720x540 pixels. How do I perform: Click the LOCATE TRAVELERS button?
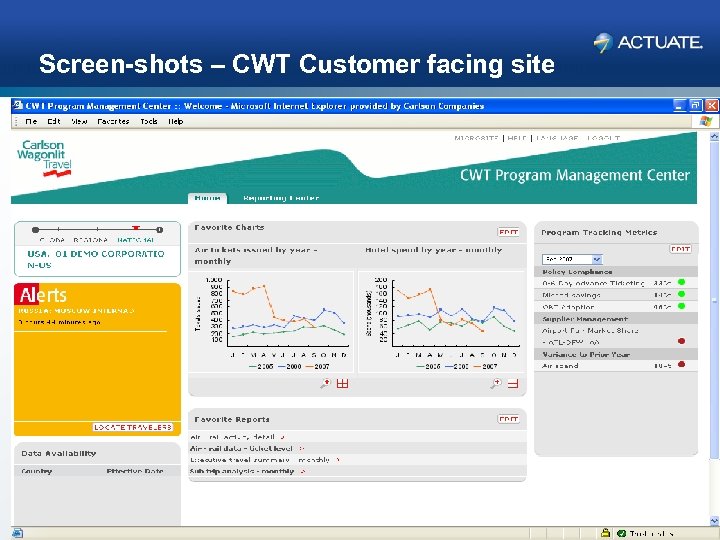click(133, 427)
